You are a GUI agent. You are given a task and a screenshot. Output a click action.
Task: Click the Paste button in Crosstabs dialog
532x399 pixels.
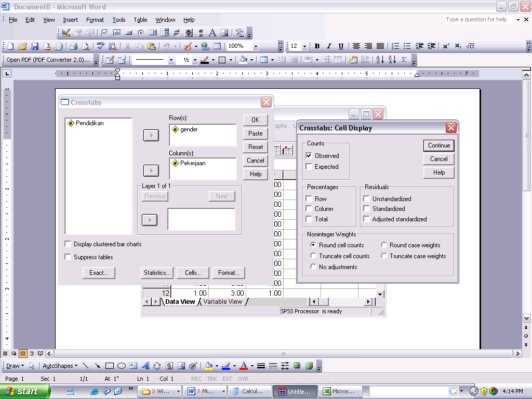pos(255,134)
